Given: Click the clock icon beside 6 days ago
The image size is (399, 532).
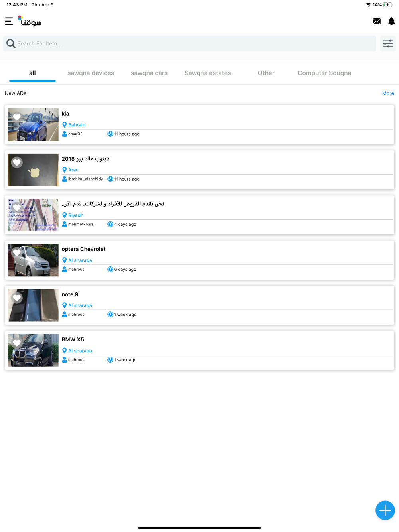Looking at the screenshot, I should (x=110, y=269).
